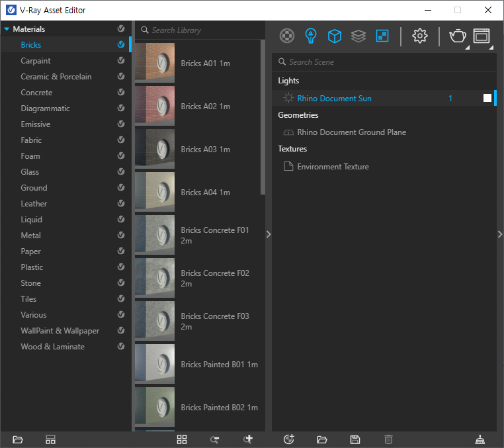
Task: Show the Frame Buffer window icon
Action: tap(481, 36)
